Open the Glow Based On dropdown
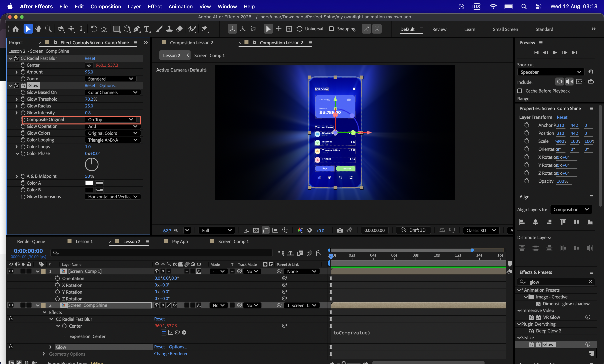This screenshot has width=604, height=364. (x=112, y=92)
